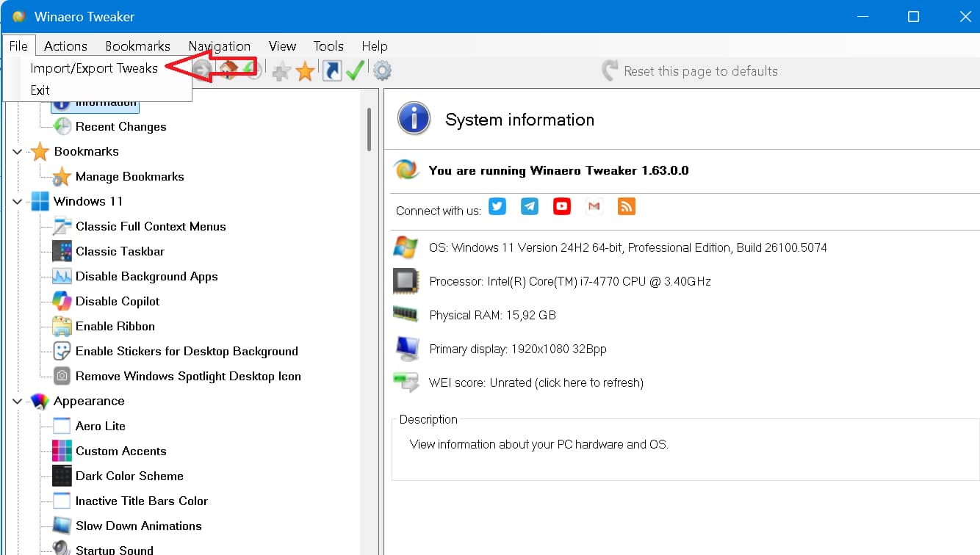Open the RSS feed link icon

point(627,206)
